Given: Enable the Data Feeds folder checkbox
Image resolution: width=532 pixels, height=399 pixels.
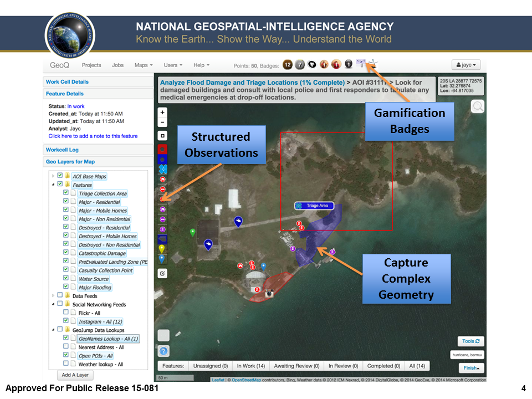Looking at the screenshot, I should [60, 295].
